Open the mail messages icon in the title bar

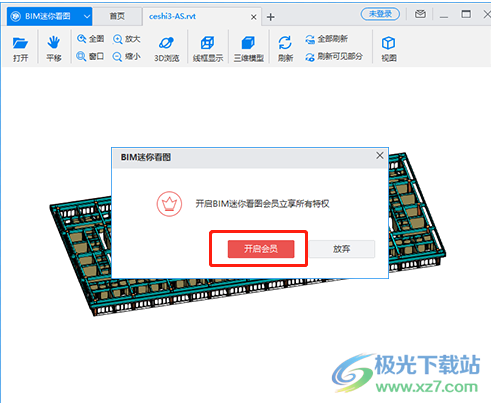click(x=420, y=14)
